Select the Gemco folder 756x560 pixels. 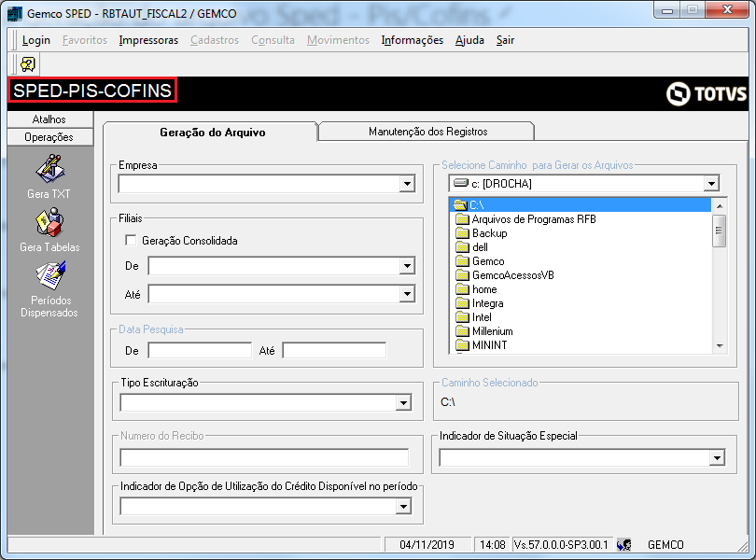click(481, 261)
